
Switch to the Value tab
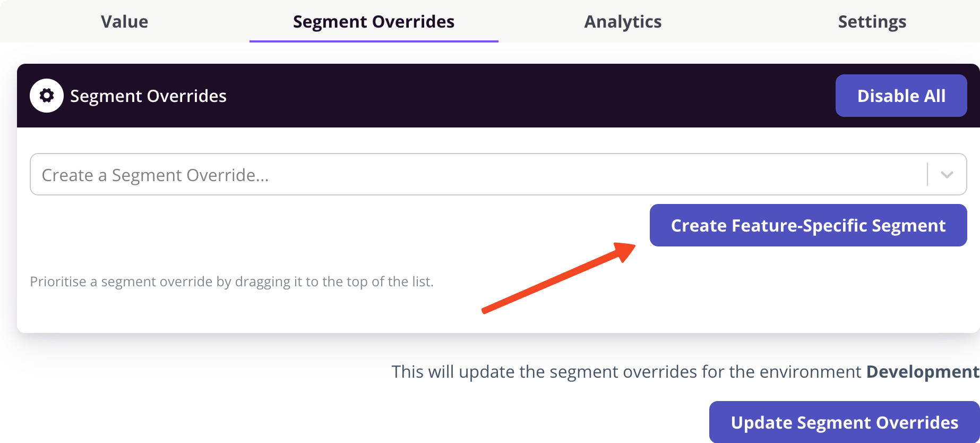click(x=124, y=22)
